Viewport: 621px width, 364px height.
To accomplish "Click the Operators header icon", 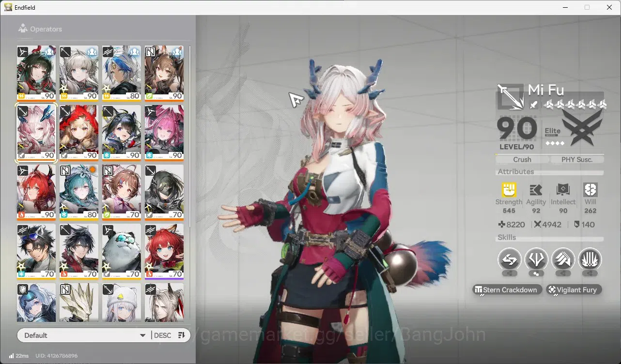I will click(23, 29).
